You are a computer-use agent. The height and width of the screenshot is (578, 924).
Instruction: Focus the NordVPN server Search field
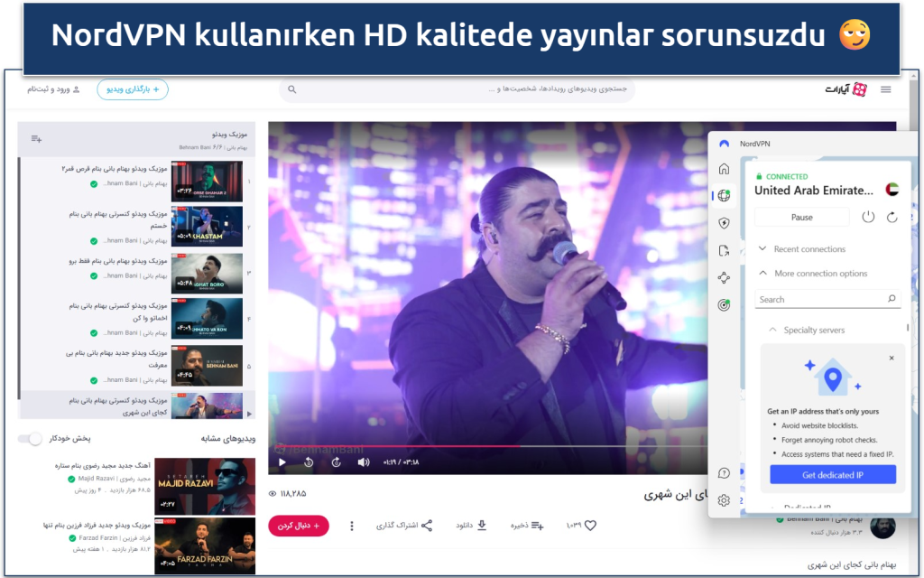coord(827,299)
